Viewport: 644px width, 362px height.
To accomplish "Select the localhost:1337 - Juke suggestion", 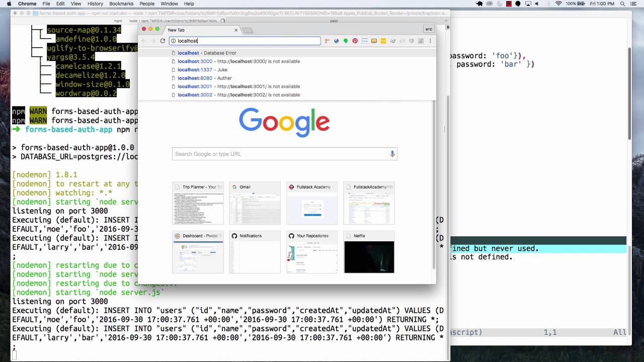I will pos(287,70).
